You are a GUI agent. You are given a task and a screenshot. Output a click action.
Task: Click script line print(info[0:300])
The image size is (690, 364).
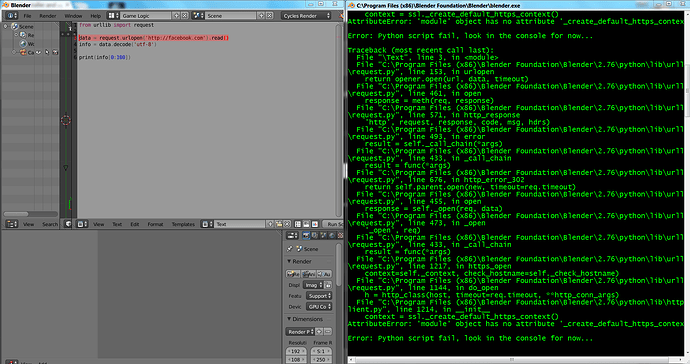pos(105,57)
